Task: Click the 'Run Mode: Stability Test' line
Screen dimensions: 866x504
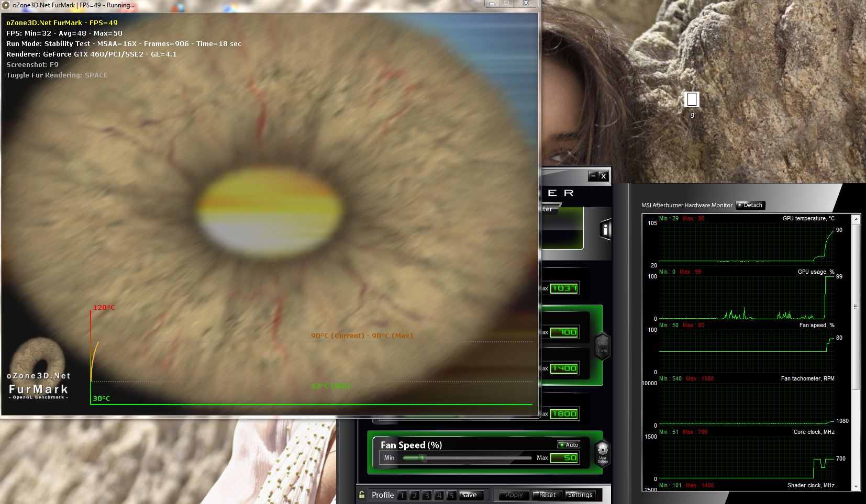Action: 124,43
